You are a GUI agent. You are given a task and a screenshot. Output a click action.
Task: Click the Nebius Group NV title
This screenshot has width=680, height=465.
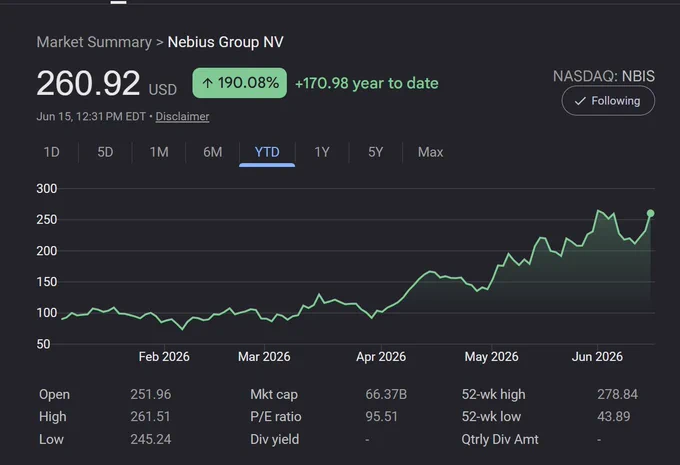click(x=226, y=42)
